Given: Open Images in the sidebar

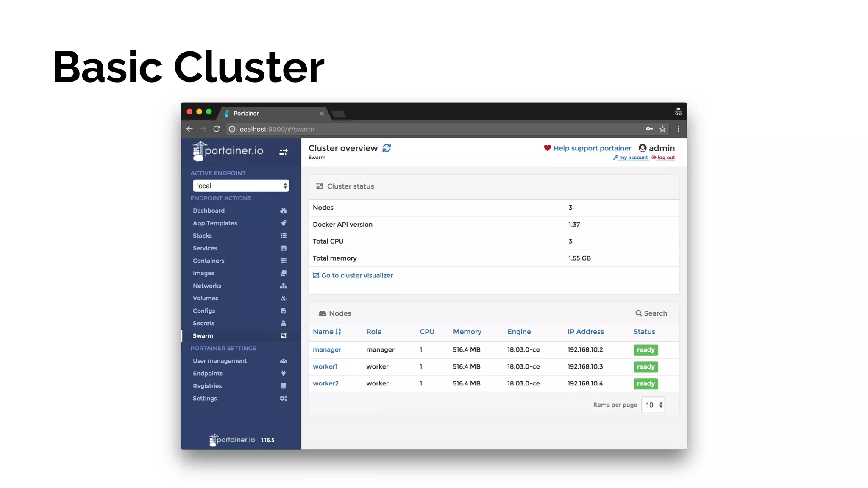Looking at the screenshot, I should (x=203, y=273).
